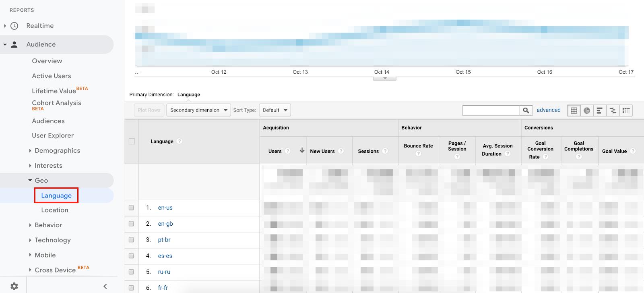Screen dimensions: 644x293
Task: Click the Audience person icon
Action: point(14,44)
